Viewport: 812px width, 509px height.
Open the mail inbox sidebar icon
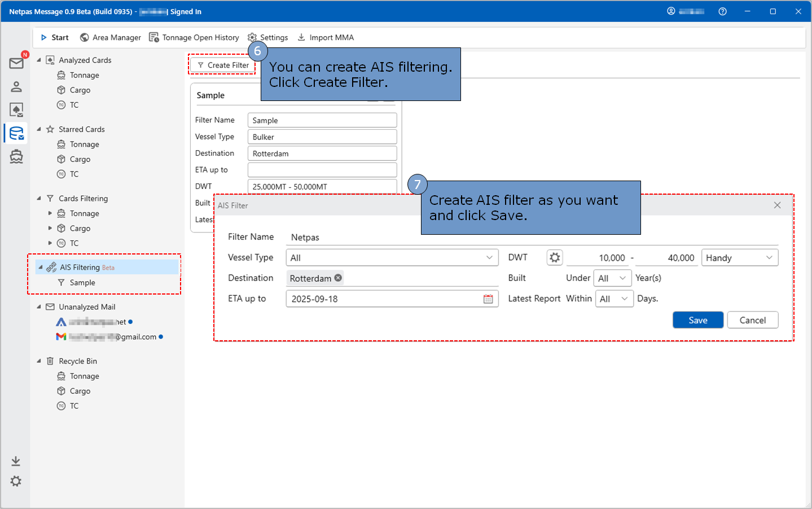(16, 63)
